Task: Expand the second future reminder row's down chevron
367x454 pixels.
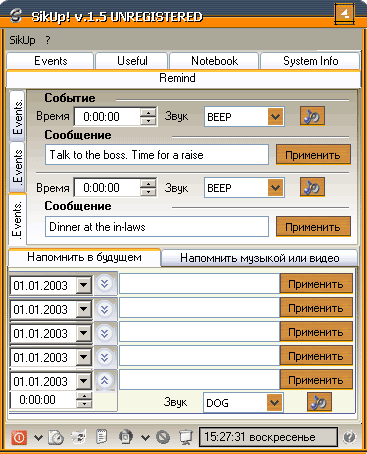Action: point(105,309)
